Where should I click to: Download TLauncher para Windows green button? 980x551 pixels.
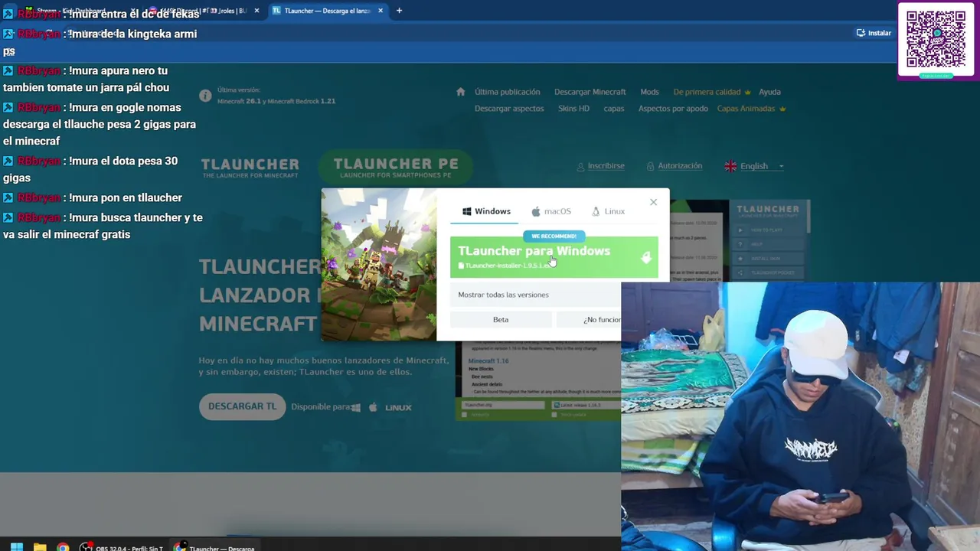[x=554, y=257]
